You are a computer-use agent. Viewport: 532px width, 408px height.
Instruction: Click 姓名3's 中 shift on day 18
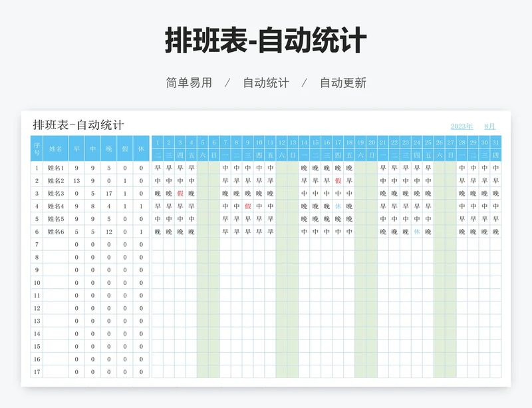click(349, 193)
